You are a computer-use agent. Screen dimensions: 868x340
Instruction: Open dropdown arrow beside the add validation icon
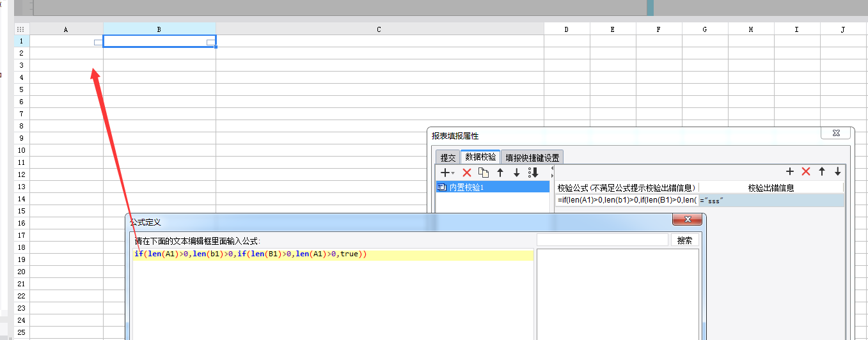(x=454, y=173)
